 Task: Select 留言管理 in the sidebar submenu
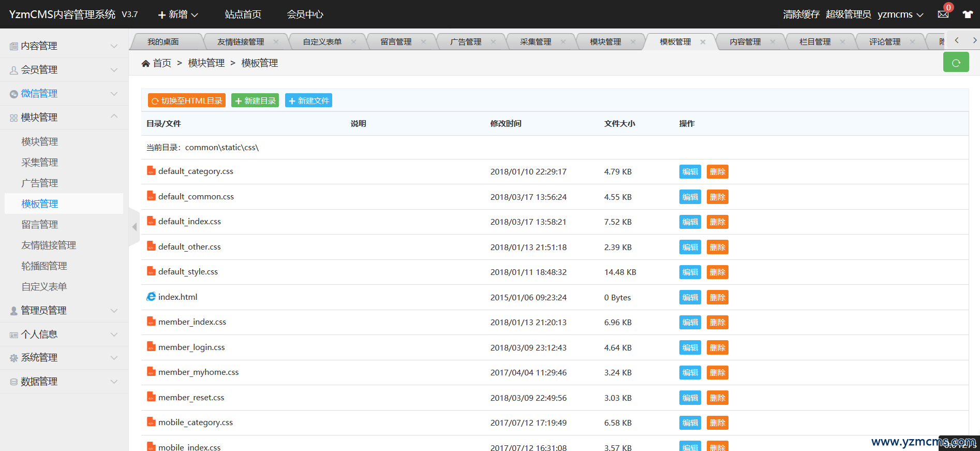(40, 225)
